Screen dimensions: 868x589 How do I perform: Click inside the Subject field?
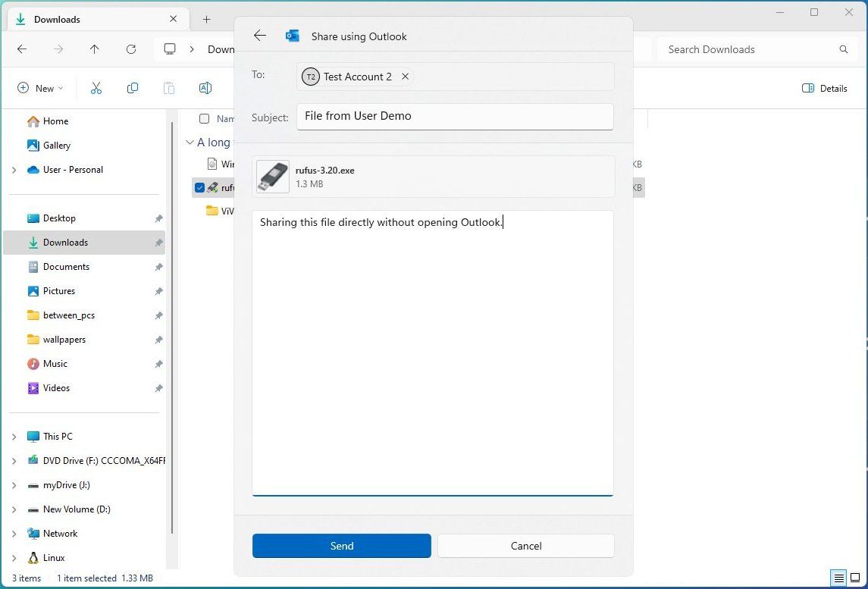coord(455,116)
